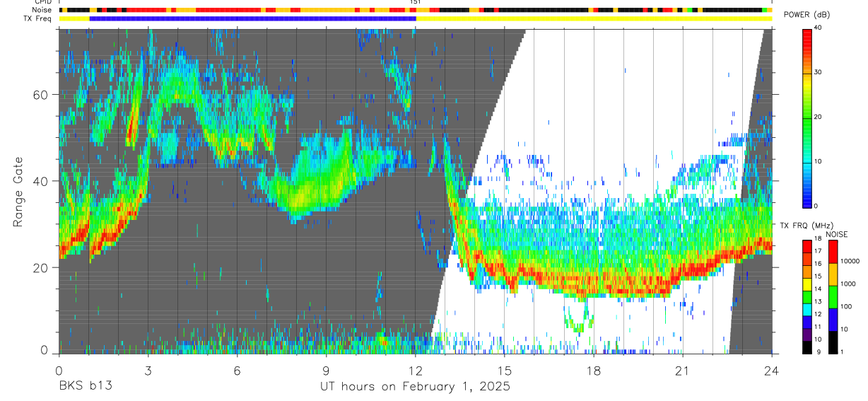Click the '0' hour tick on UT axis

coord(59,370)
